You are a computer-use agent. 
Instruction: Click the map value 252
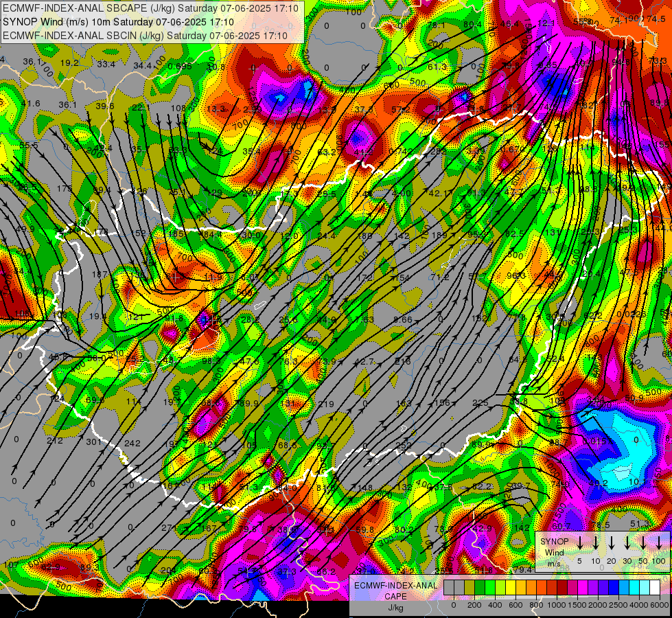404,446
